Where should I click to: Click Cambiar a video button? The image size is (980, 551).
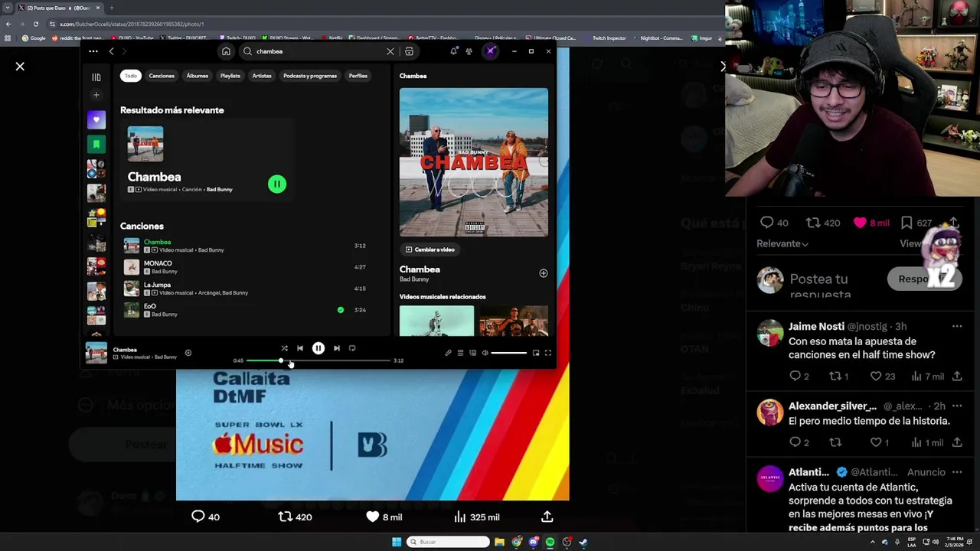[x=430, y=249]
